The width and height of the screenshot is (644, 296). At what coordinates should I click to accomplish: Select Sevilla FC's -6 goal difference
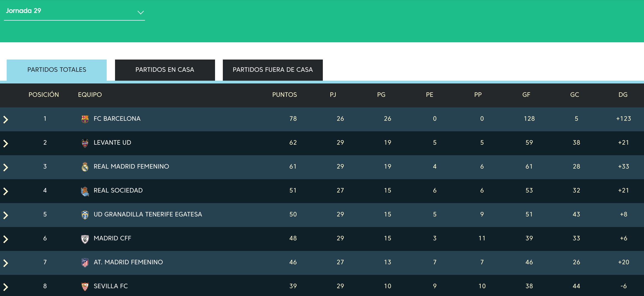tap(624, 286)
